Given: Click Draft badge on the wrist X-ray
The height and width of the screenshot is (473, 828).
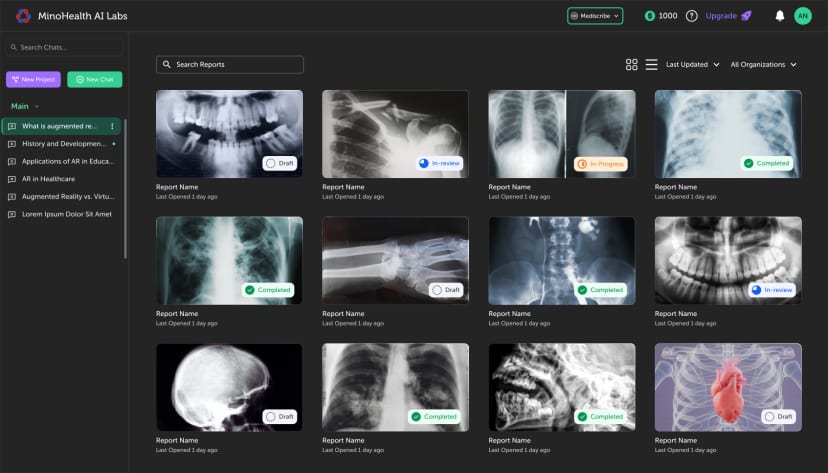Looking at the screenshot, I should (x=446, y=290).
